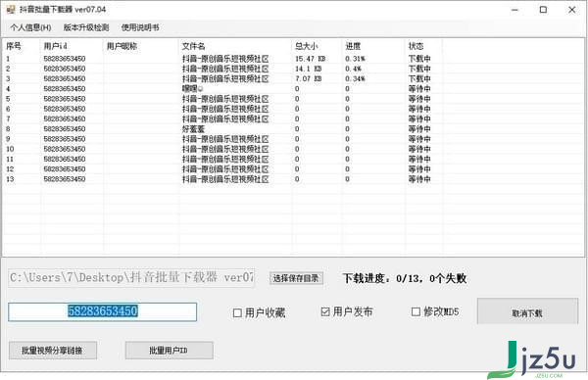Select row number 7 in list
The height and width of the screenshot is (380, 588).
click(x=8, y=119)
